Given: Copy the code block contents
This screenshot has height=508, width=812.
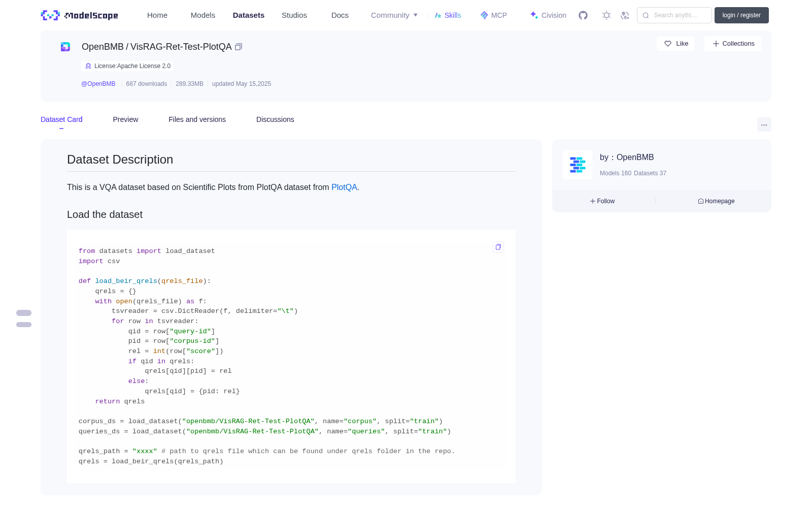Looking at the screenshot, I should tap(498, 247).
